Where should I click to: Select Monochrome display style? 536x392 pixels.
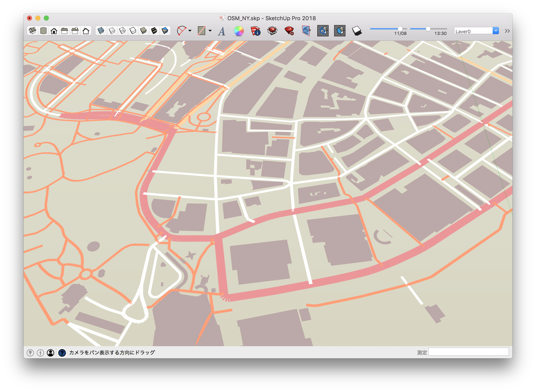(165, 31)
